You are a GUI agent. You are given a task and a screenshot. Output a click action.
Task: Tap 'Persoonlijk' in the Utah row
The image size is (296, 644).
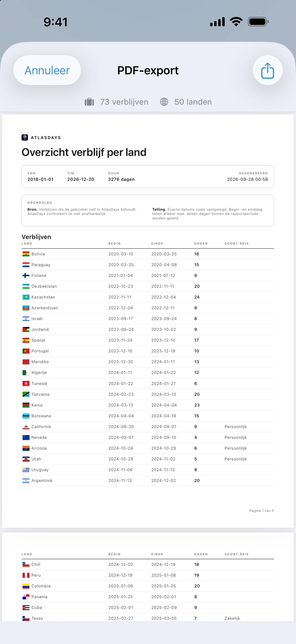coord(236,459)
